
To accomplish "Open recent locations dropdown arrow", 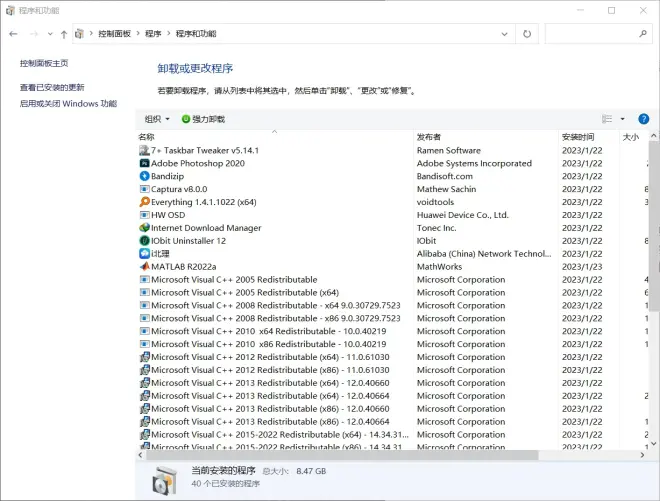I will click(50, 34).
